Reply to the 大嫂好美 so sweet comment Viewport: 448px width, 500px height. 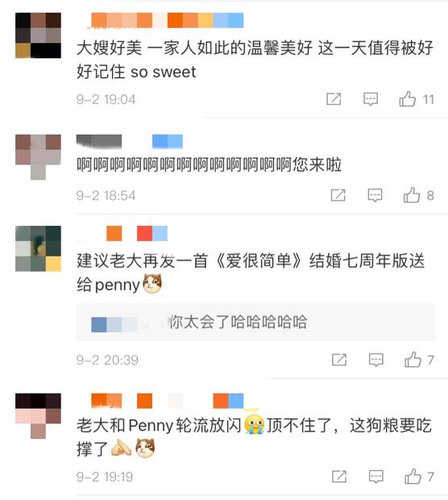(x=371, y=99)
